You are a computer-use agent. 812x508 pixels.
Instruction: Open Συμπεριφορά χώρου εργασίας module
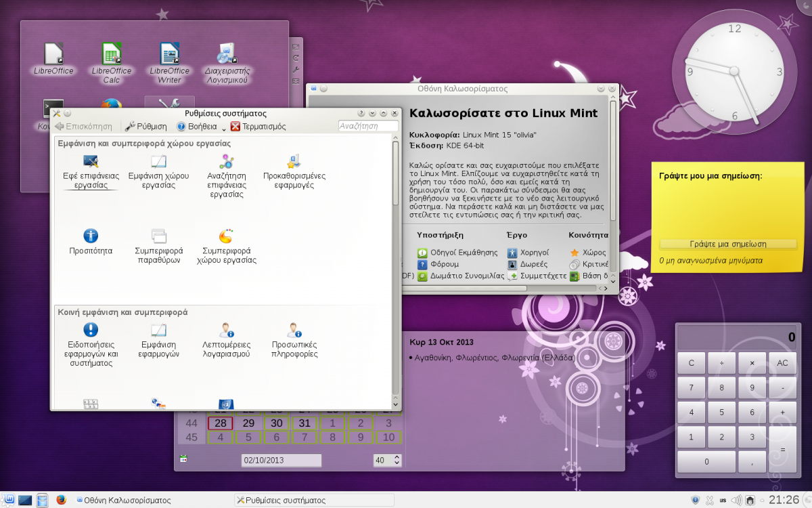(227, 246)
